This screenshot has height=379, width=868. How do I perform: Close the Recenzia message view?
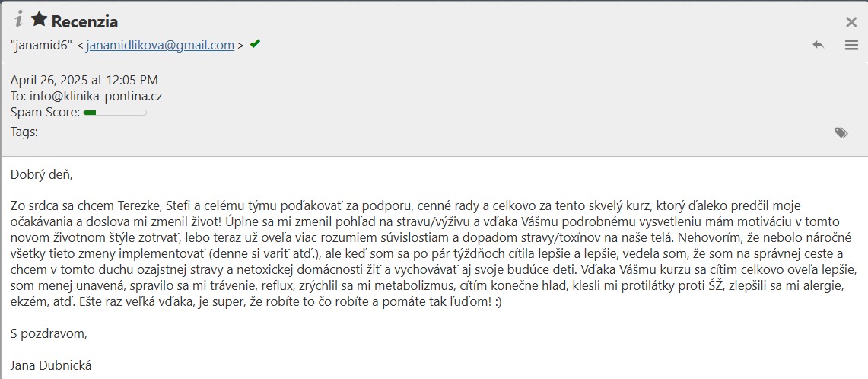point(851,22)
